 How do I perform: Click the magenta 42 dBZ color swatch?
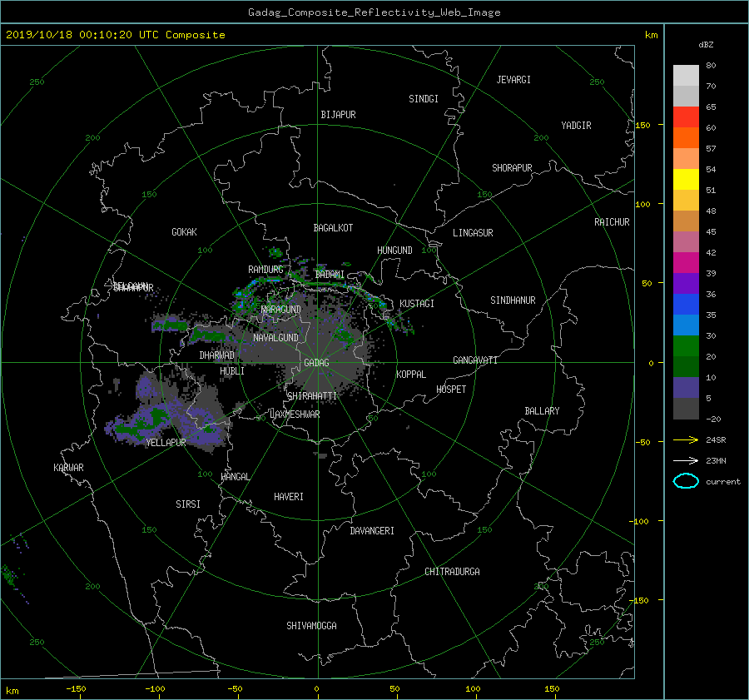(x=686, y=262)
